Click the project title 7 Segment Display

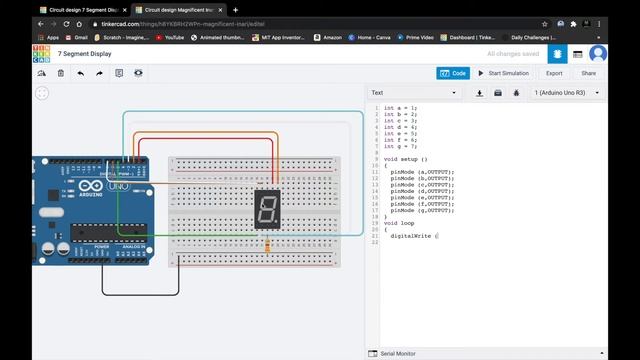(84, 54)
